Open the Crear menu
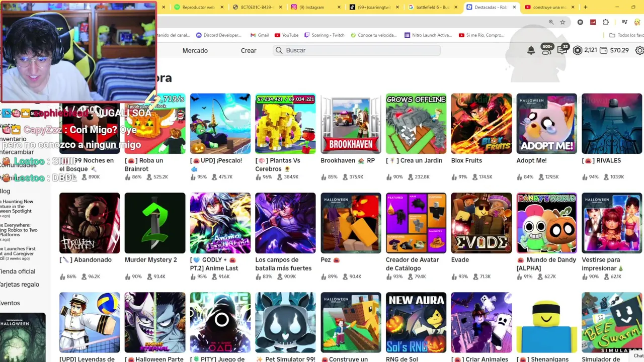The image size is (644, 362). click(x=249, y=50)
